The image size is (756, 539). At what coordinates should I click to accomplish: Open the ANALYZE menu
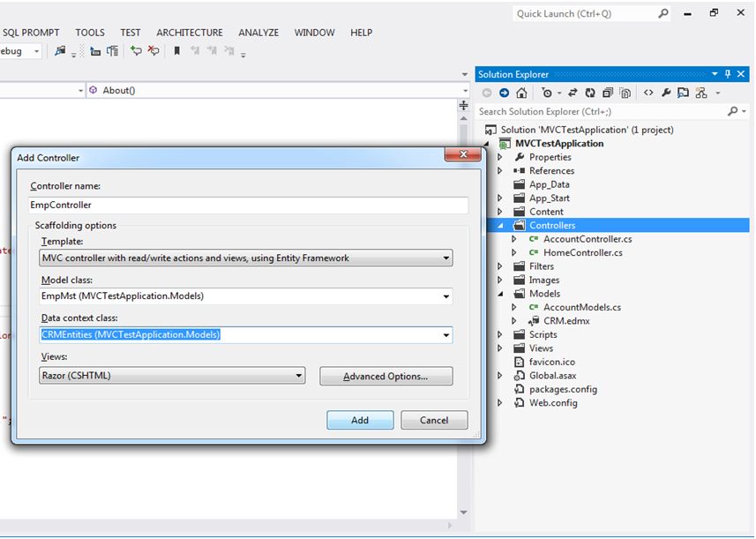(258, 33)
